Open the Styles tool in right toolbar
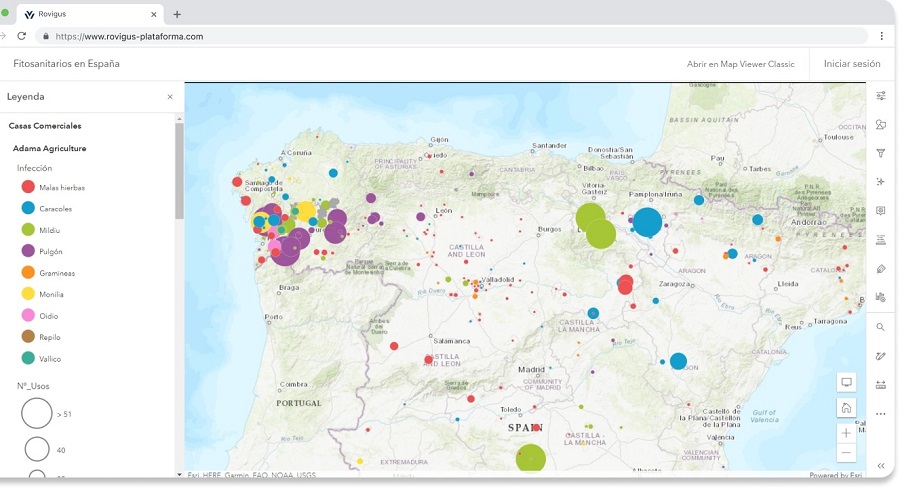Image resolution: width=900 pixels, height=489 pixels. (x=881, y=125)
